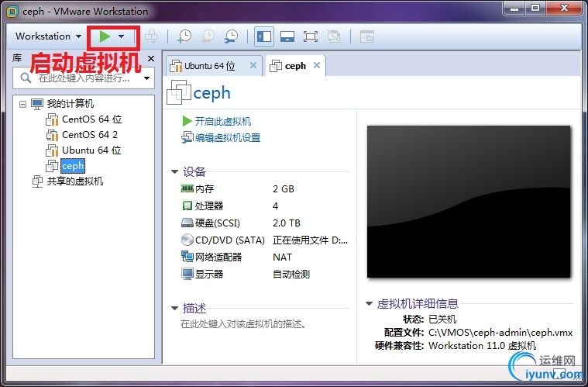This screenshot has width=588, height=387.
Task: Select CentOS 64 位 virtual machine
Action: pyautogui.click(x=92, y=119)
